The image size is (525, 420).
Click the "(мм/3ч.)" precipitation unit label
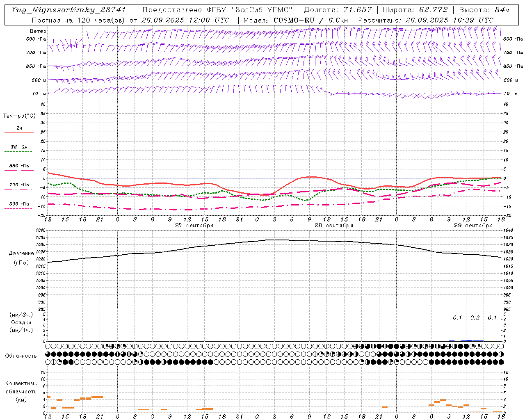coord(21,315)
